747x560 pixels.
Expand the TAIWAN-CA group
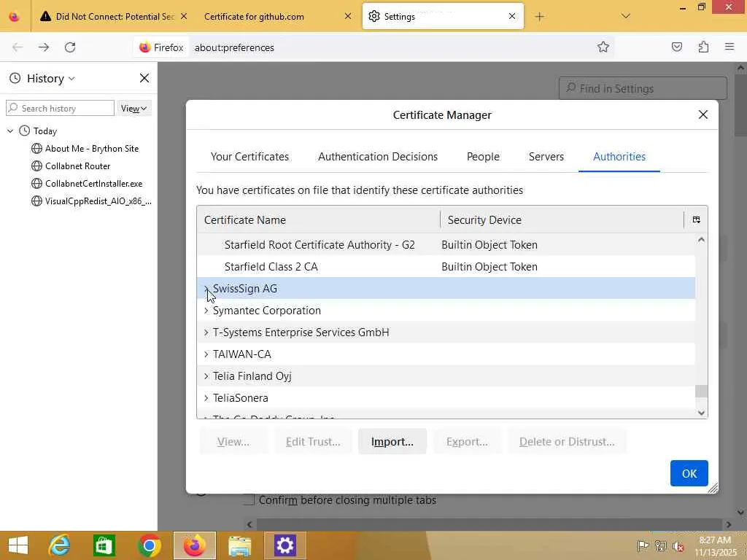(206, 354)
